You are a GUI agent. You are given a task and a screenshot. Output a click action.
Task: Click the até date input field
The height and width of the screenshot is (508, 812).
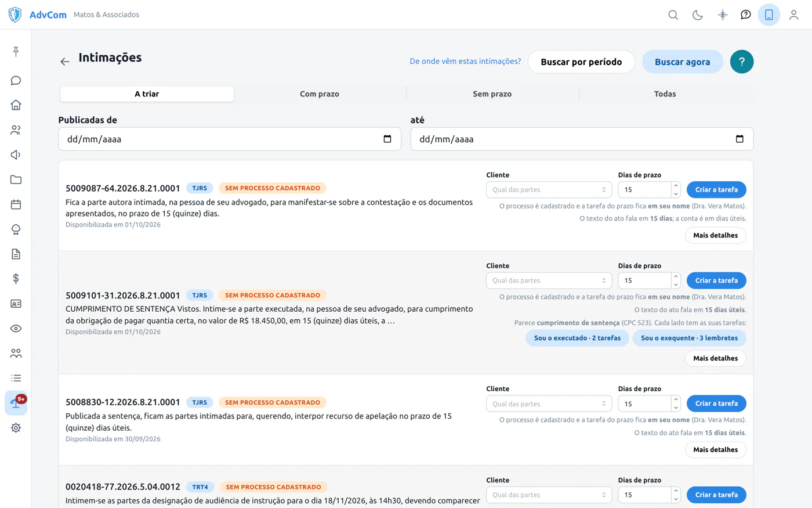[582, 139]
